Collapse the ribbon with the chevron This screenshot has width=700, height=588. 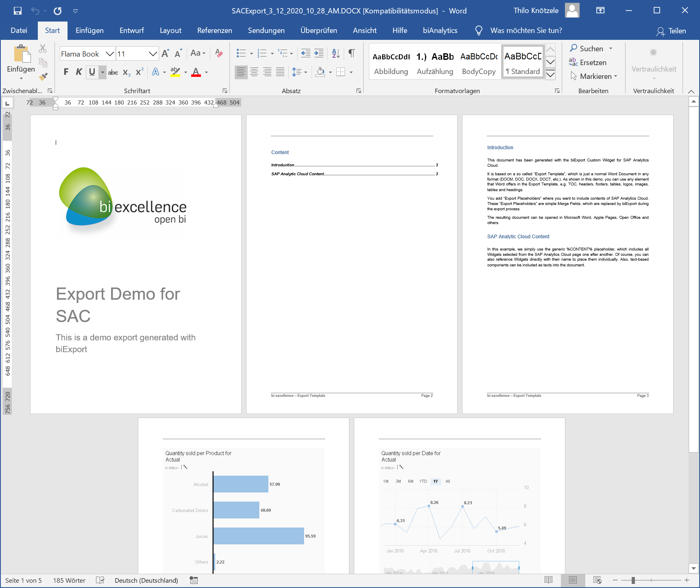[691, 91]
